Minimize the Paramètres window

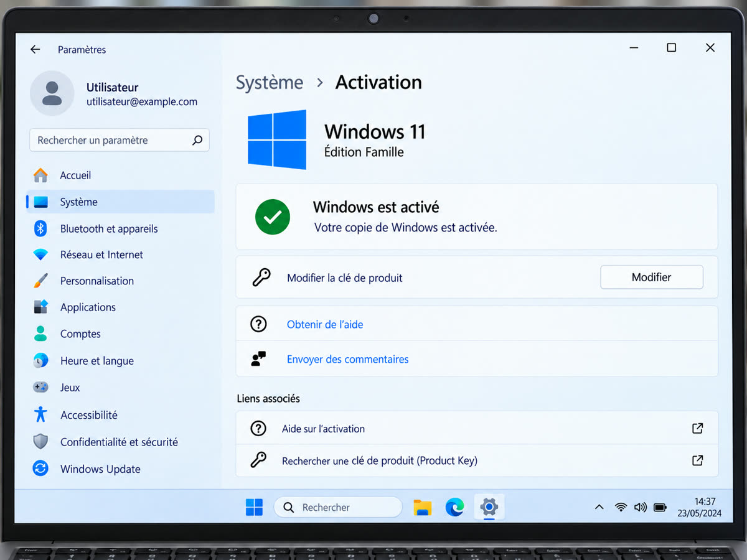coord(634,48)
